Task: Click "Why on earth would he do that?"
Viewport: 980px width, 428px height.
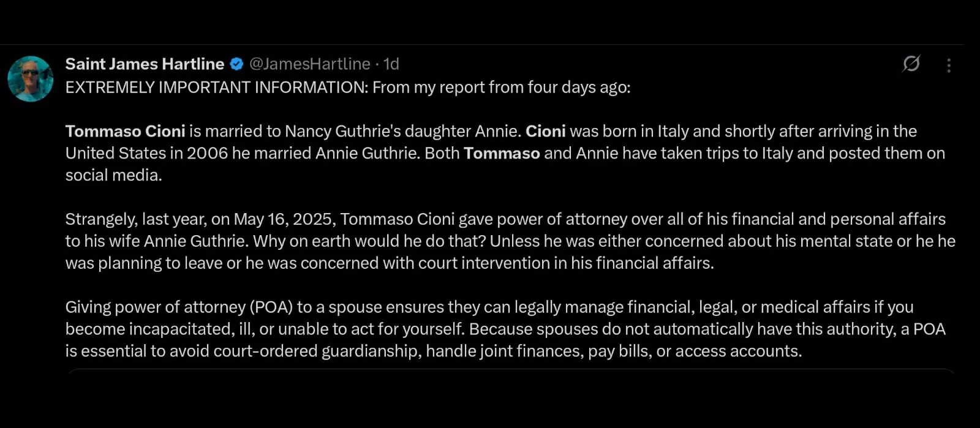Action: (369, 241)
